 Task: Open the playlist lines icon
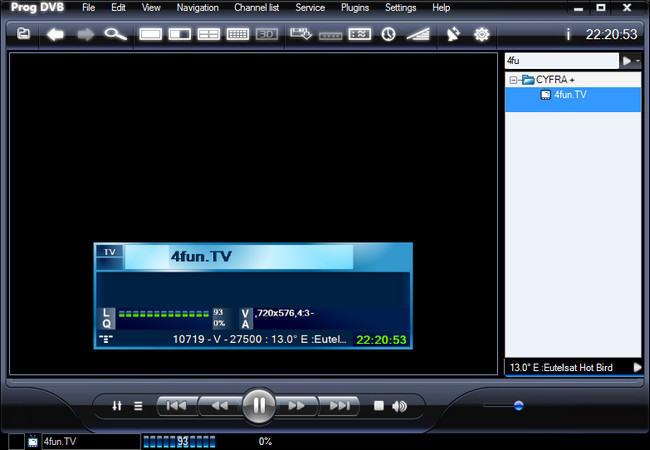point(138,406)
